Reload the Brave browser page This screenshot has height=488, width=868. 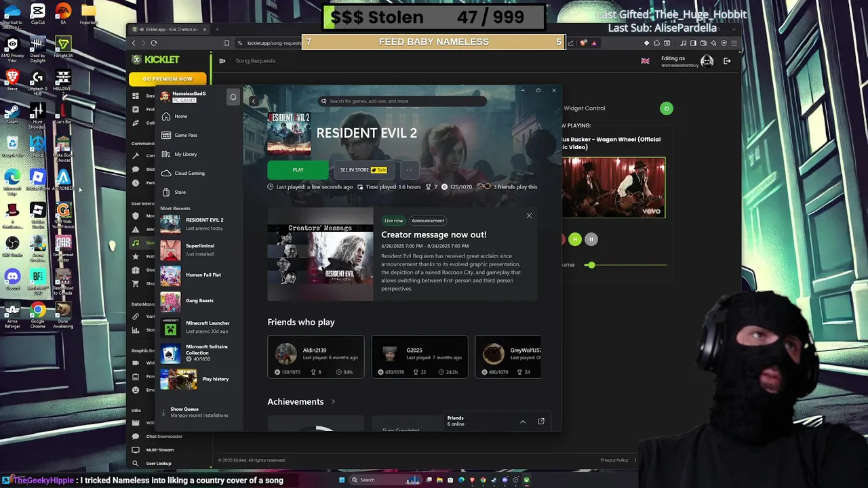click(154, 43)
